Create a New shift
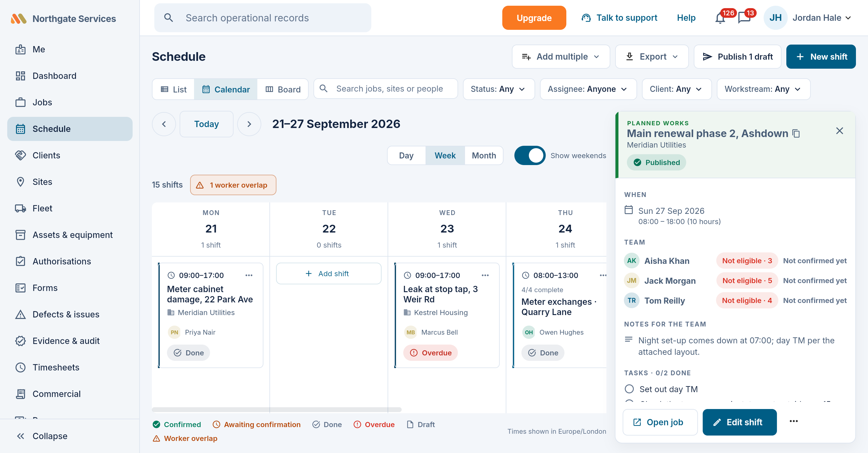The image size is (868, 453). [x=821, y=57]
